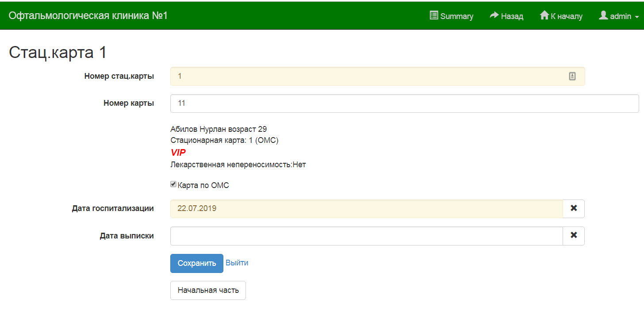Click into the Номер карты field
Viewport: 644px width, 334px height.
pos(404,103)
